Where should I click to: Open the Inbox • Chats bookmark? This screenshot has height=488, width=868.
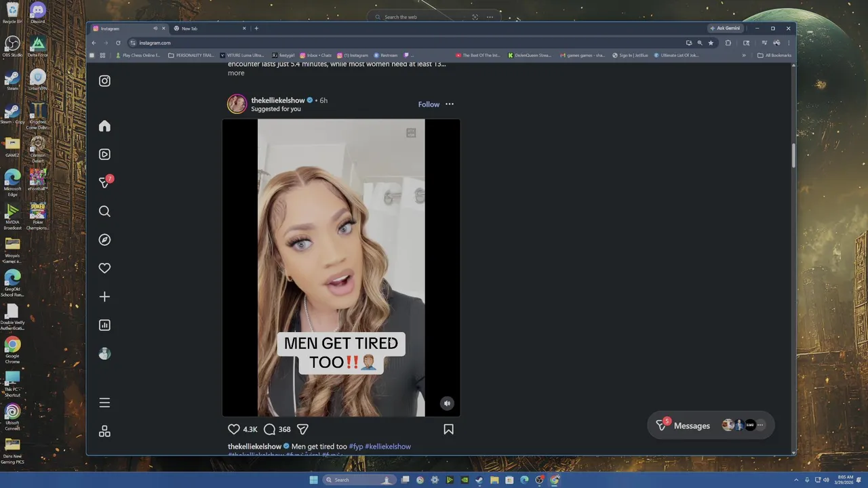click(x=316, y=56)
